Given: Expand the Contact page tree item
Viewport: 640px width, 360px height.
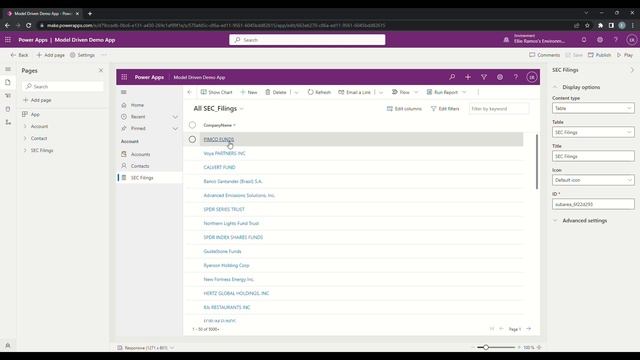Looking at the screenshot, I should click(25, 138).
